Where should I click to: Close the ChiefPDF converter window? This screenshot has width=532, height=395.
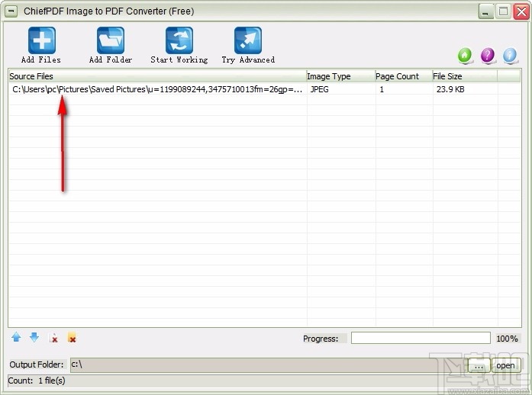point(521,12)
